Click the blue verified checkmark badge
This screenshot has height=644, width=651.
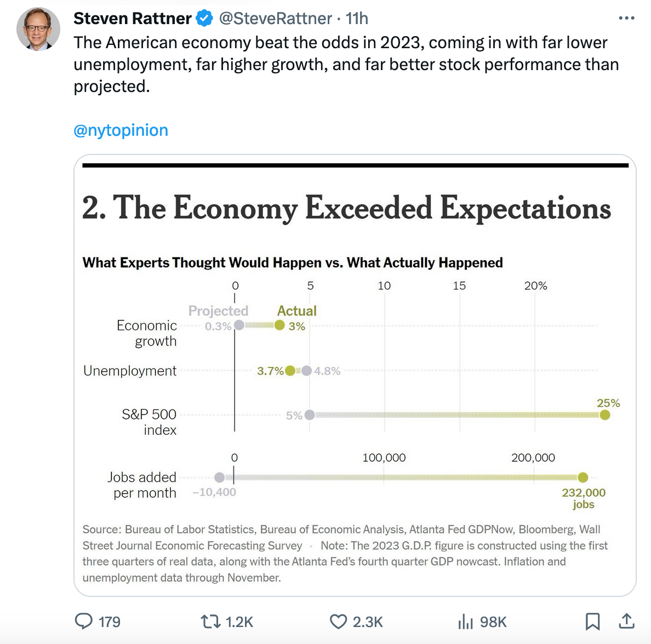click(x=204, y=19)
